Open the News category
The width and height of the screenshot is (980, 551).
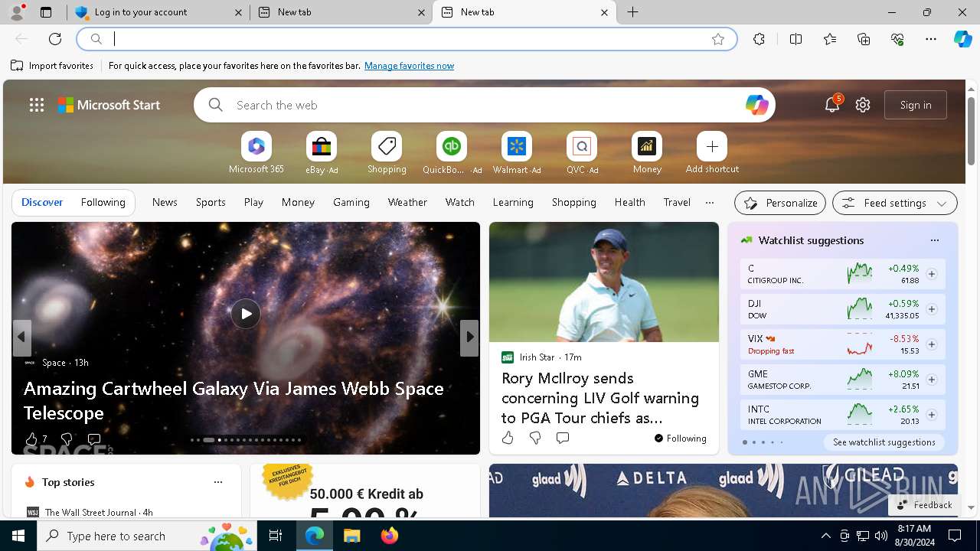click(165, 202)
